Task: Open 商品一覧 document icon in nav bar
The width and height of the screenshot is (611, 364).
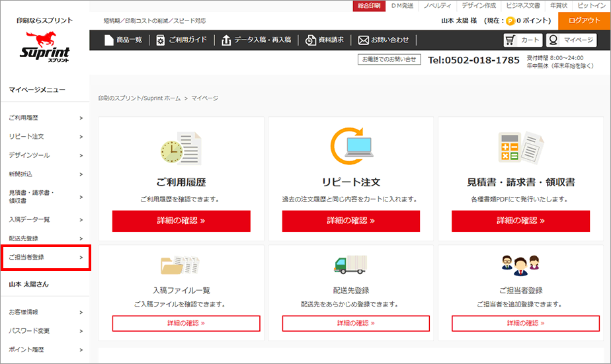Action: 108,40
